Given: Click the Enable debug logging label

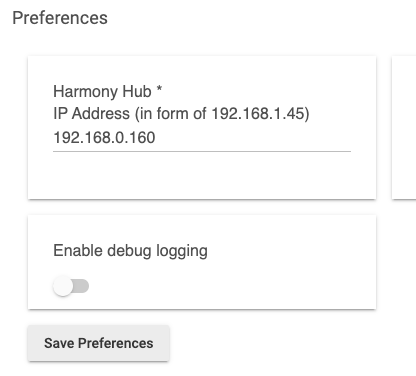Looking at the screenshot, I should tap(130, 251).
